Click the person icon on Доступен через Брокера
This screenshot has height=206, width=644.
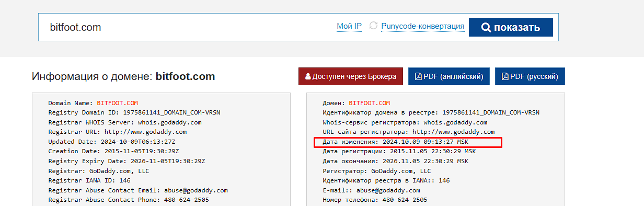coord(308,76)
